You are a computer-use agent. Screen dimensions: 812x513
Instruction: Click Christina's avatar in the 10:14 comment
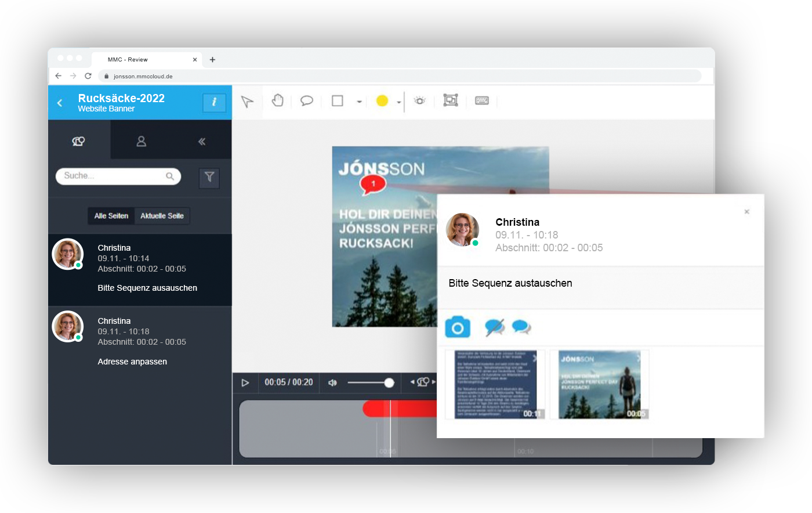tap(68, 254)
